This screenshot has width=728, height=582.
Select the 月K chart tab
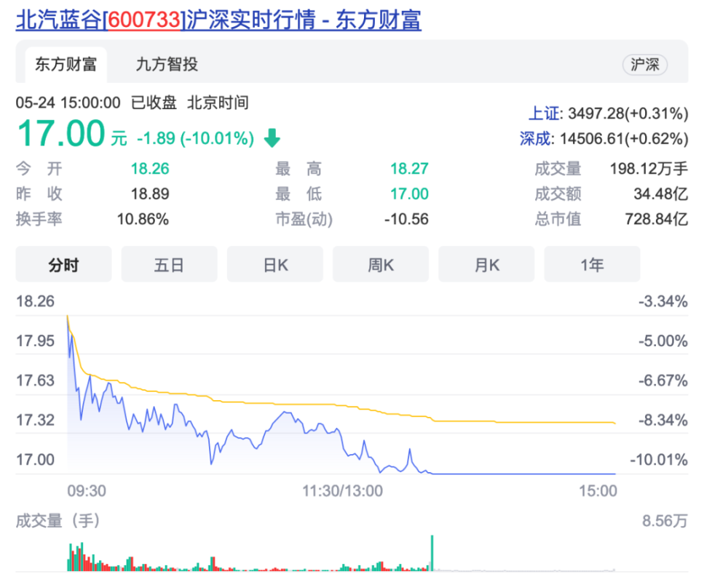[486, 265]
